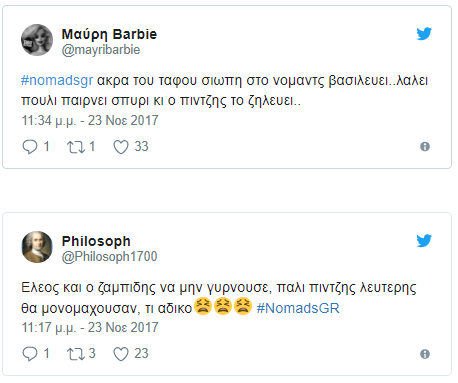Like the Μαύρη Barbie tweet with 33 likes
This screenshot has height=383, width=458.
point(121,147)
